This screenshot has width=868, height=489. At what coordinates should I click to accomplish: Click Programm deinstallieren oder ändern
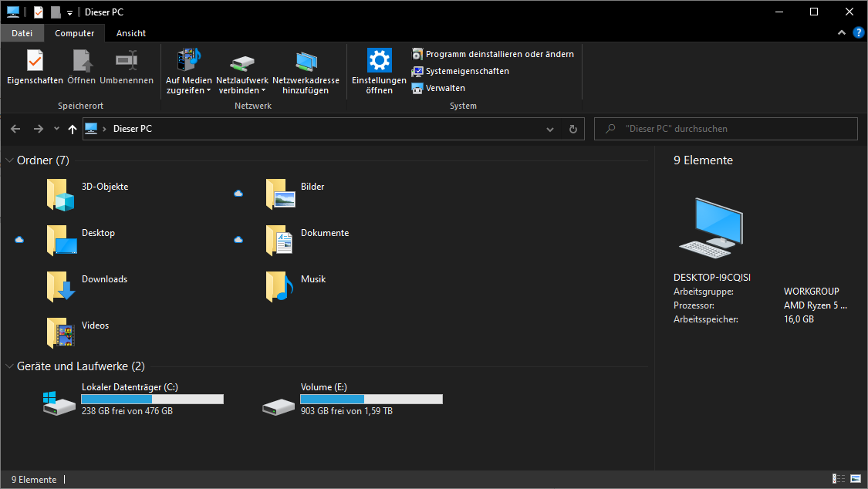pos(493,54)
